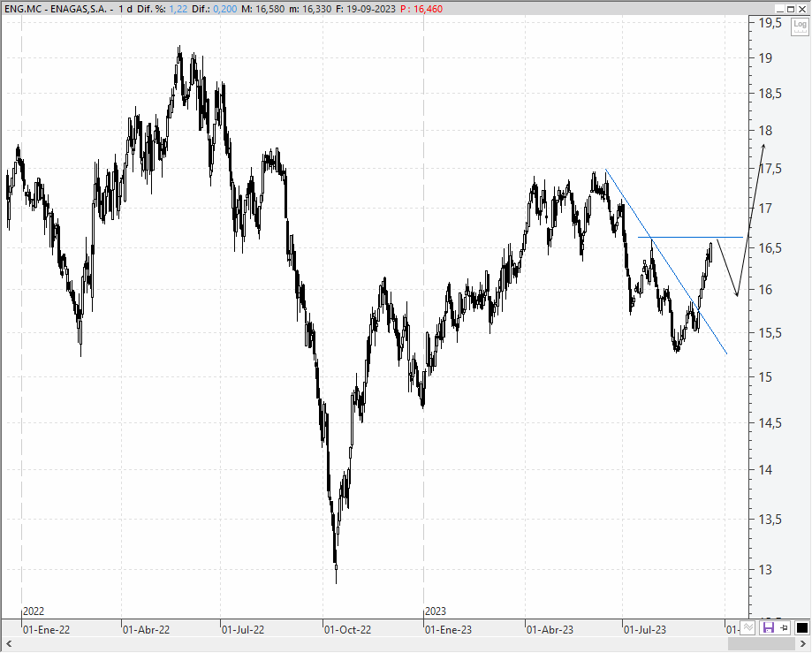The height and width of the screenshot is (653, 812).
Task: Click the m: 16,330 minimum value
Action: pyautogui.click(x=310, y=9)
